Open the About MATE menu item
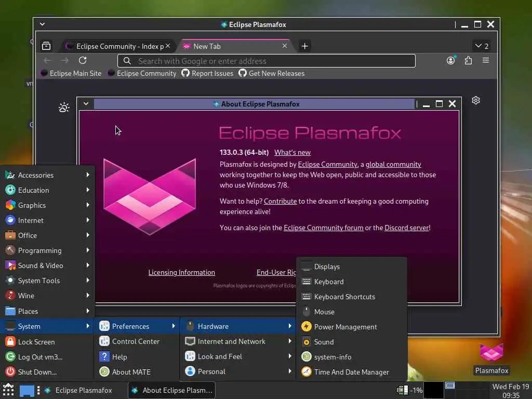Image resolution: width=532 pixels, height=399 pixels. (137, 372)
